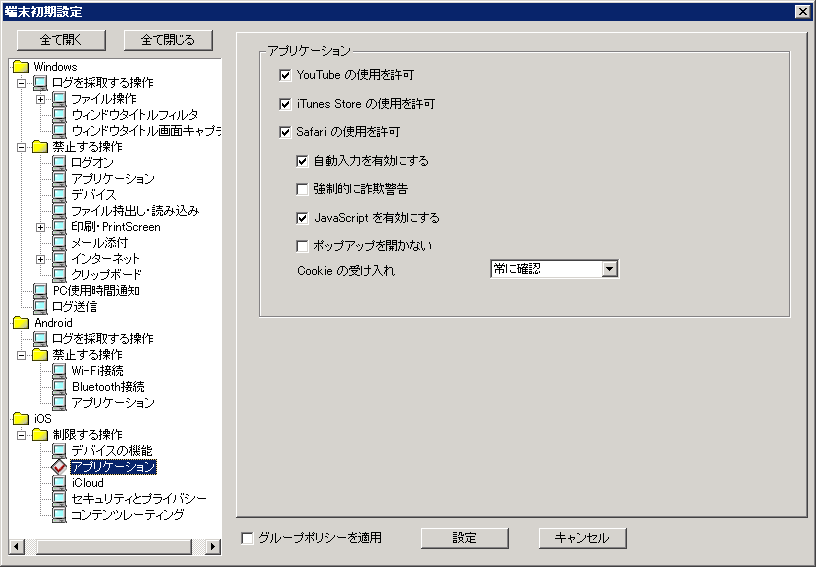
Task: Enable グループポリシーを適用 checkbox
Action: click(247, 538)
